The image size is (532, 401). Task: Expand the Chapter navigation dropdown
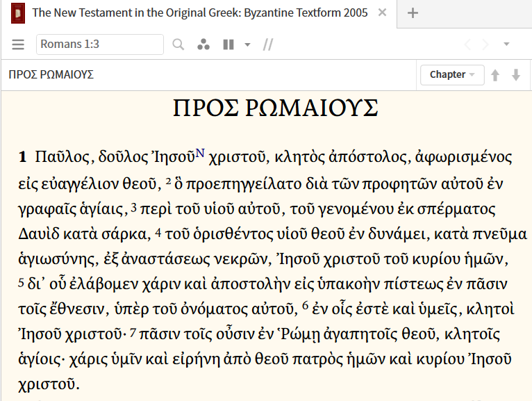(x=452, y=75)
